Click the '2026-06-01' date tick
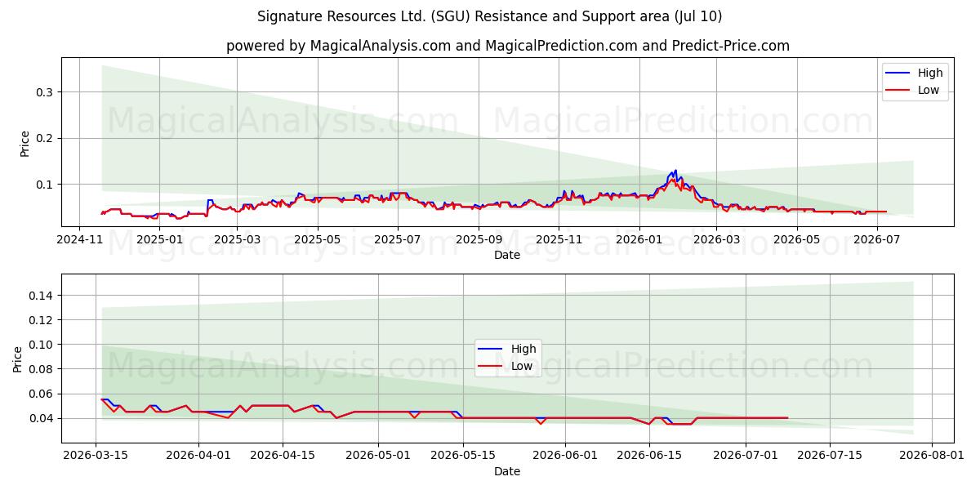 click(567, 456)
